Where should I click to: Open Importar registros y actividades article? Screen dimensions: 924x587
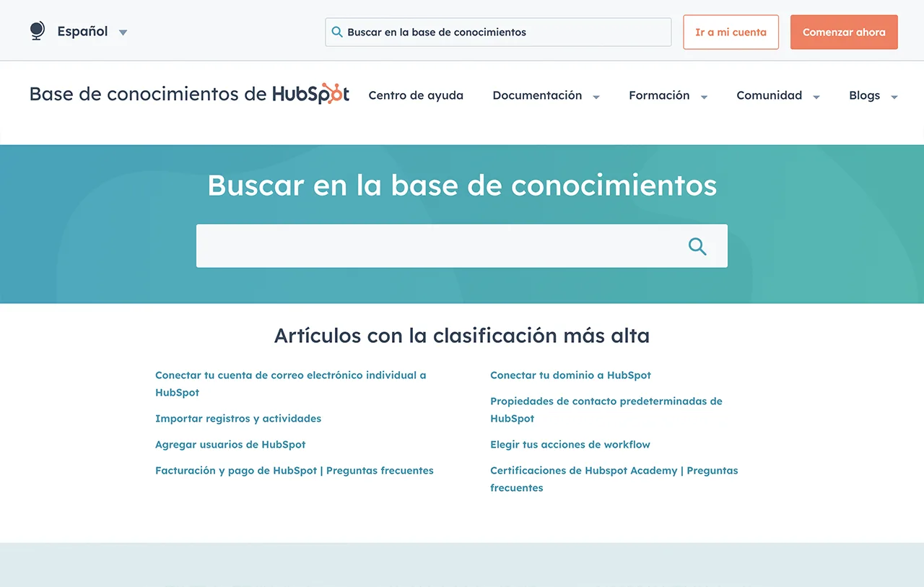(x=238, y=419)
